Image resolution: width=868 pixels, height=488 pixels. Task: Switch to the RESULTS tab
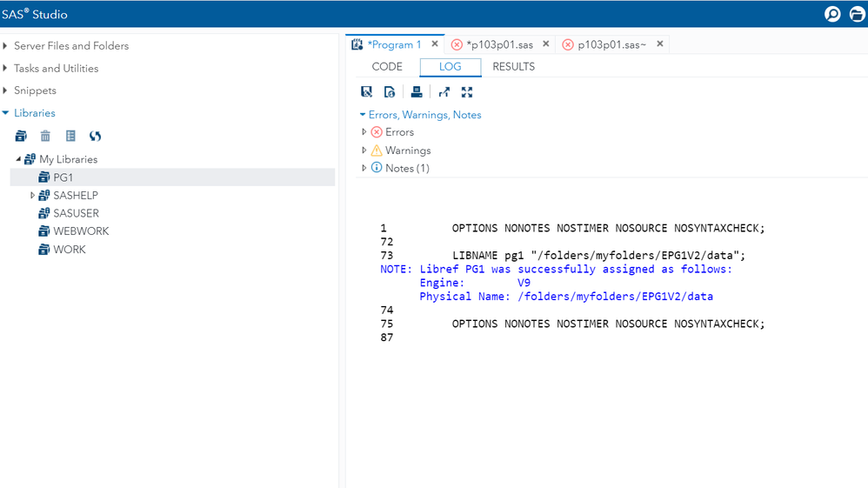click(513, 67)
